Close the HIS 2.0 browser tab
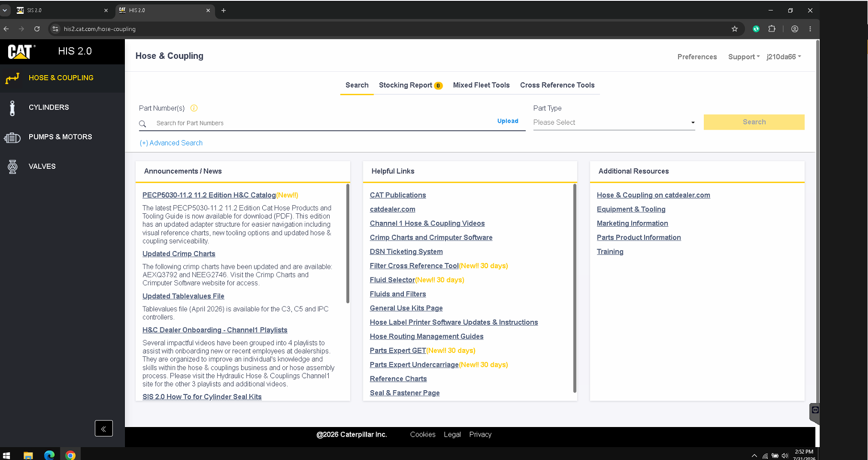The height and width of the screenshot is (460, 868). (208, 11)
